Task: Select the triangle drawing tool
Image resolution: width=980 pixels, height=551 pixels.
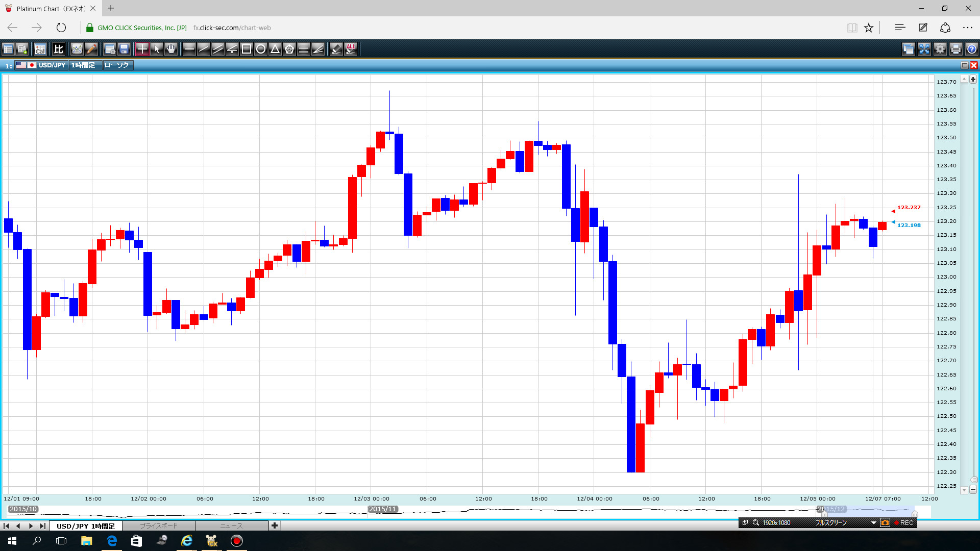Action: pyautogui.click(x=275, y=49)
